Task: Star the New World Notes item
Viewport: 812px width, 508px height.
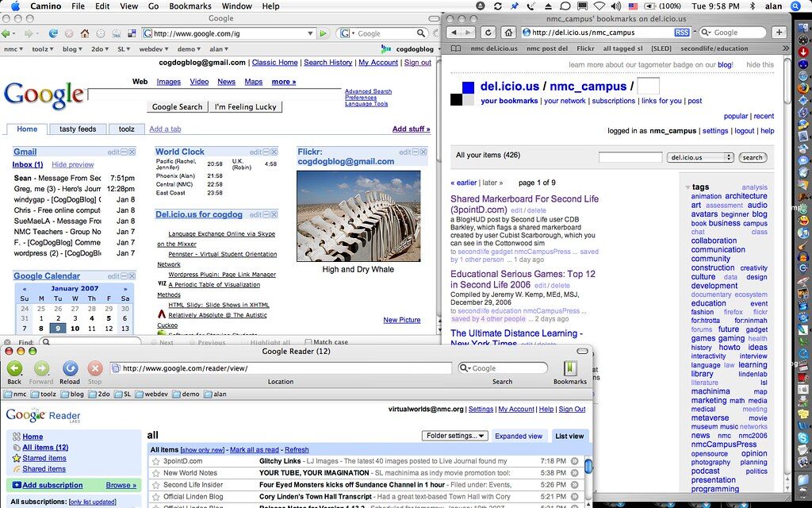Action: 155,473
